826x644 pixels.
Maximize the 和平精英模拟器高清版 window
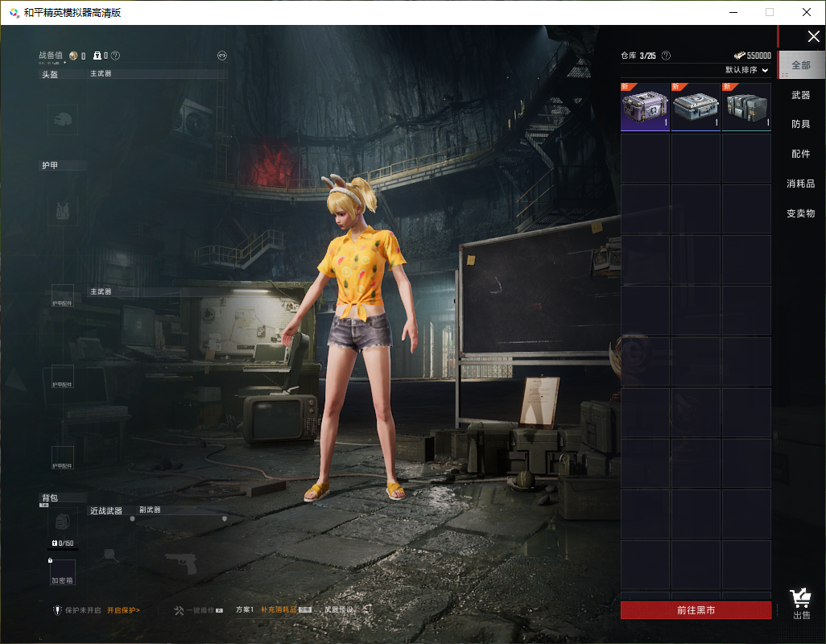click(x=770, y=12)
